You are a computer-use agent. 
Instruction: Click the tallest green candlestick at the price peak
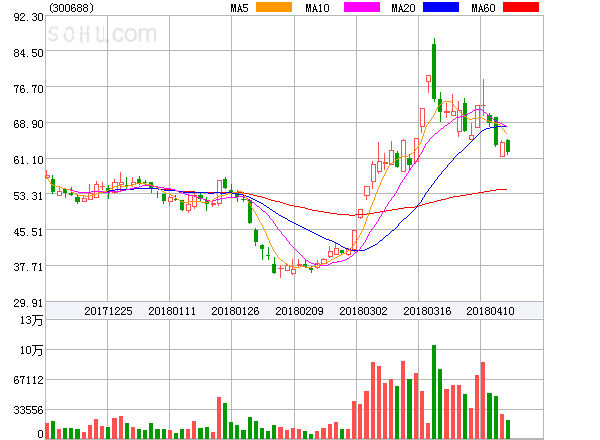click(434, 71)
